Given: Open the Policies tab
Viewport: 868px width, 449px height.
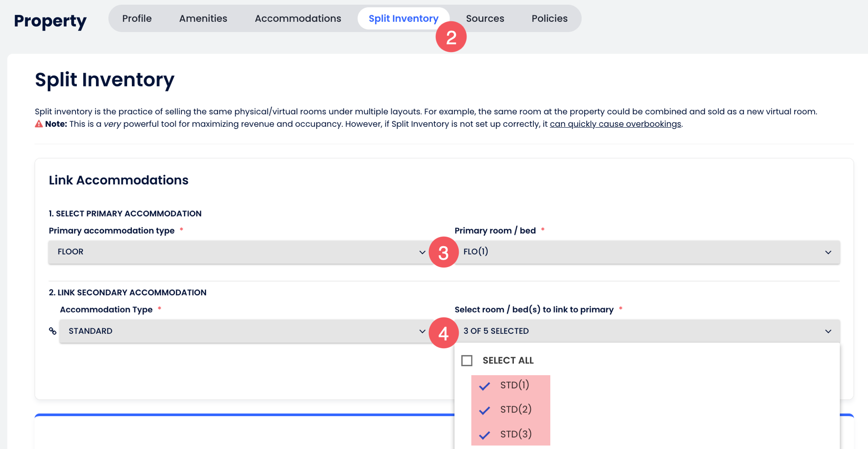Looking at the screenshot, I should 549,19.
